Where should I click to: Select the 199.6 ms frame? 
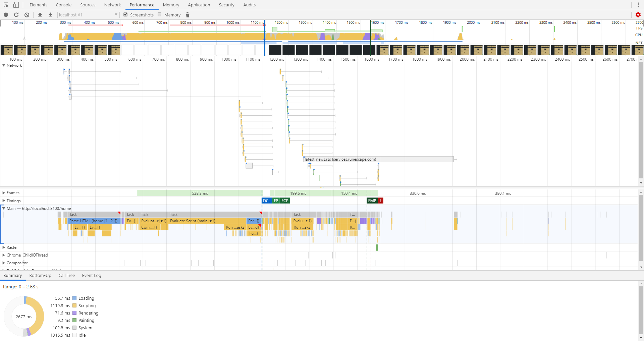298,193
